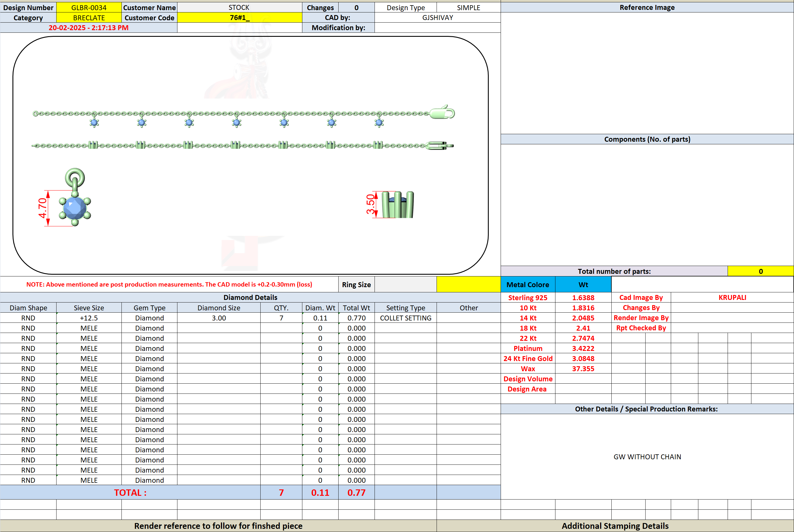Click the date stamp 20-02-2025 cell
794x532 pixels.
[89, 28]
